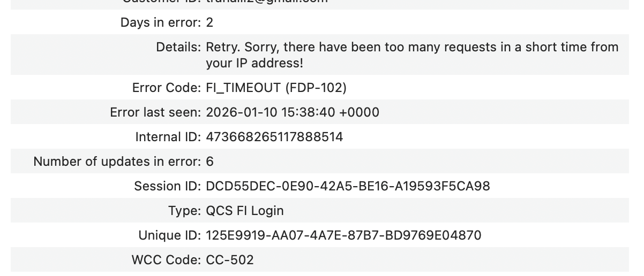Click the Number of updates in error value

[x=209, y=162]
